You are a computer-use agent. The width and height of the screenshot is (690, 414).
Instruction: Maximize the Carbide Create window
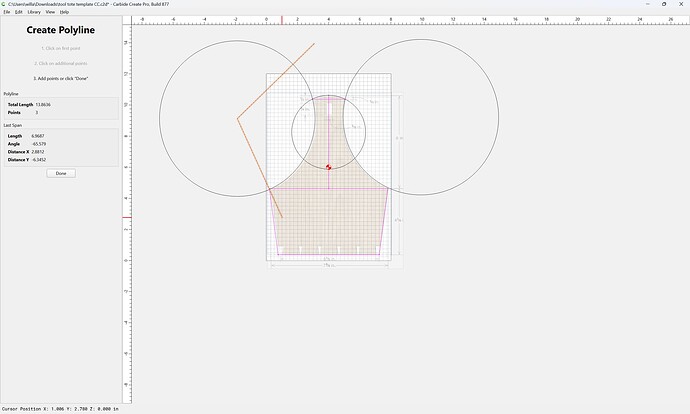(x=664, y=4)
